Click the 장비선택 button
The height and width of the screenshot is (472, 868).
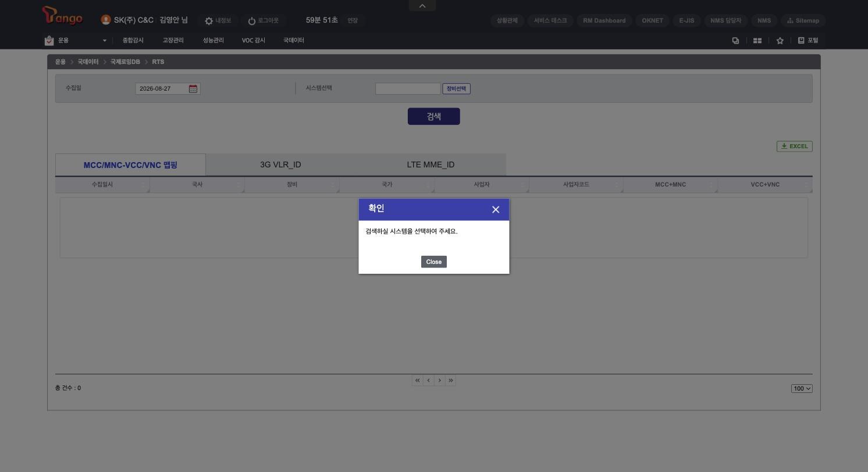click(x=457, y=89)
